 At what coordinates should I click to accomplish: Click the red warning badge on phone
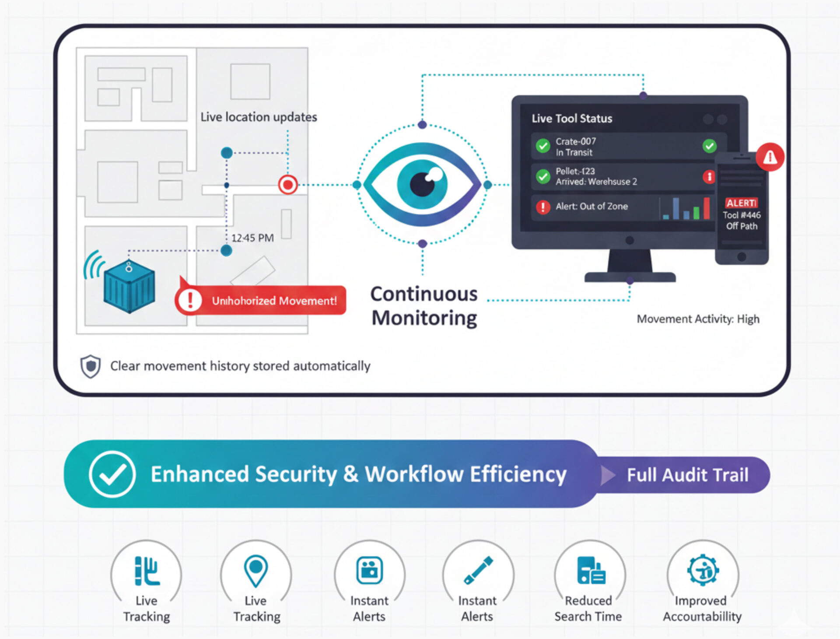tap(770, 157)
